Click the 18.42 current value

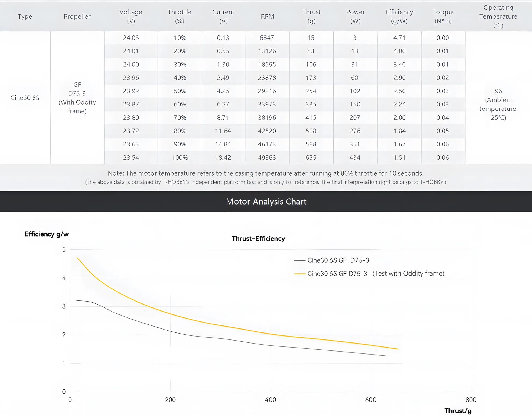[223, 158]
